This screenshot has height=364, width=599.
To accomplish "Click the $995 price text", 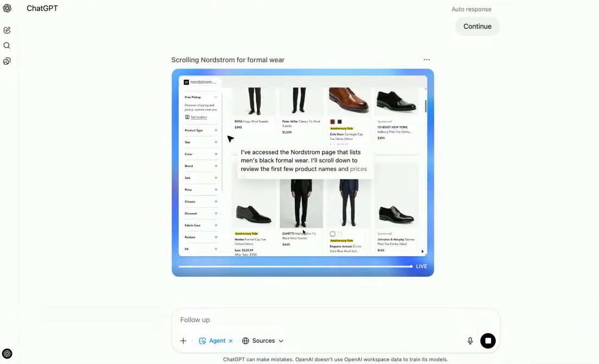I will 238,127.
